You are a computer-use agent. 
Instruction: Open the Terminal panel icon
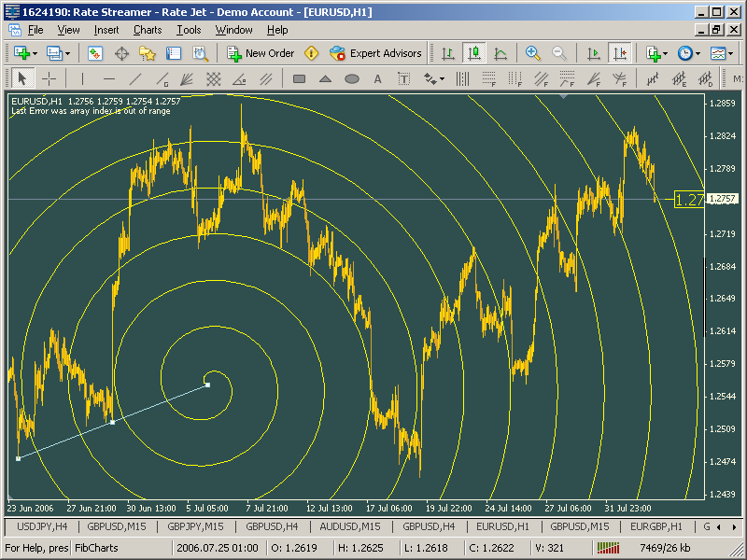tap(174, 53)
